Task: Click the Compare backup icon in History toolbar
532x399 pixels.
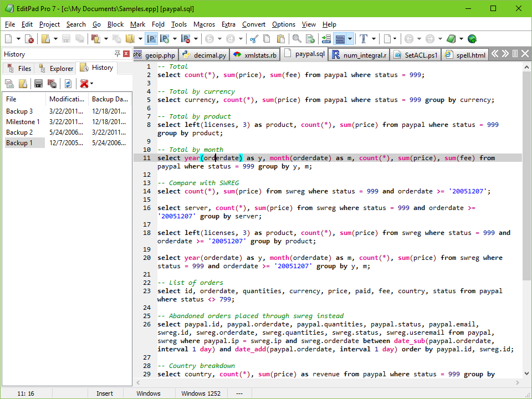Action: coord(9,84)
